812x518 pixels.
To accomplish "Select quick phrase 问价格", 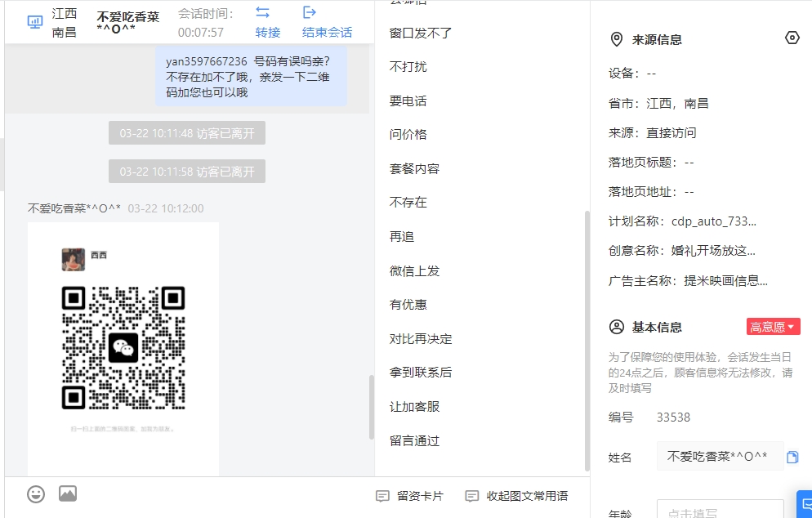I will [x=408, y=135].
